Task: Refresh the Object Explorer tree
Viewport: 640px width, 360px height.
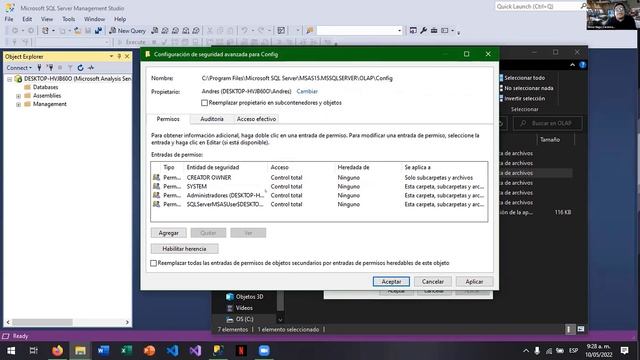Action: tap(80, 68)
